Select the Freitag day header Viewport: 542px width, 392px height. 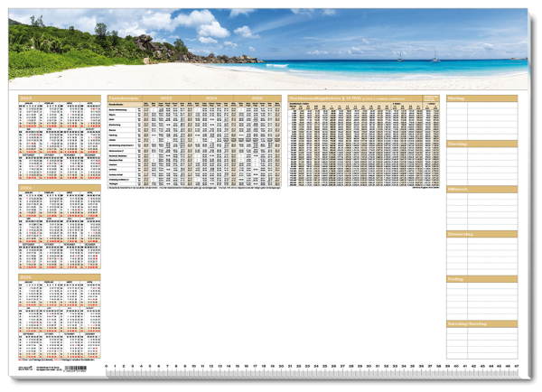click(x=481, y=279)
